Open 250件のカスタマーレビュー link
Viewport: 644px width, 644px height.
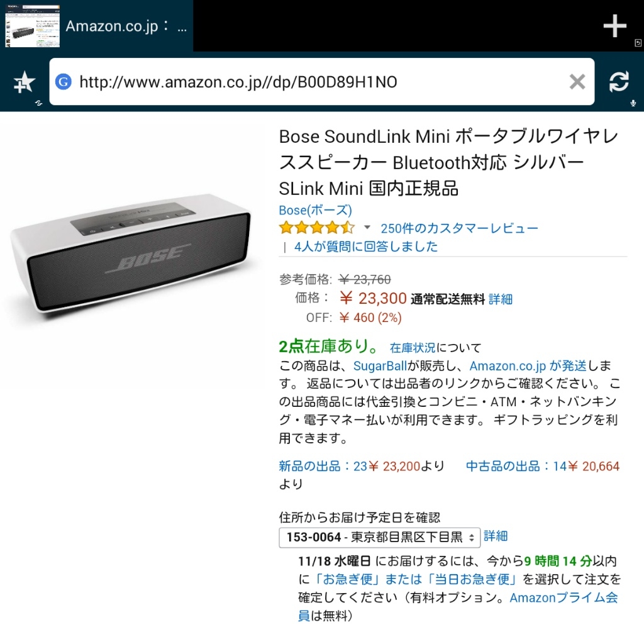tap(459, 228)
